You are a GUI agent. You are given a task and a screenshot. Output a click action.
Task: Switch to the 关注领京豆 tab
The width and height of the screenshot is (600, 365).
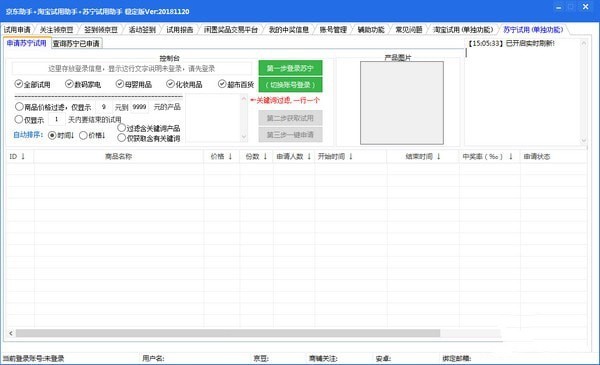pos(56,29)
